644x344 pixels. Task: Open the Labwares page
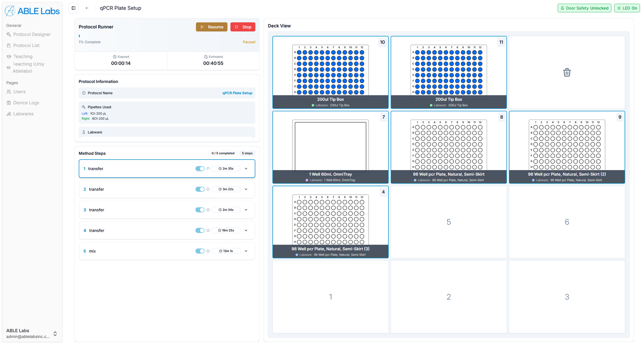23,114
